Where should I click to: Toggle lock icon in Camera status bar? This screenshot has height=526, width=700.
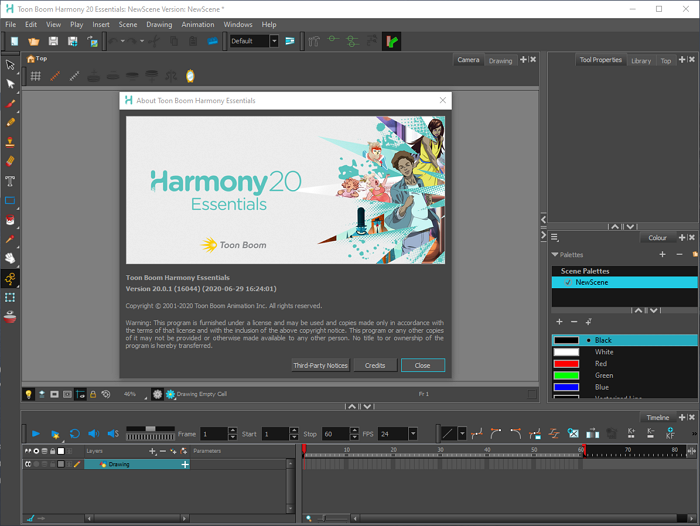point(93,394)
